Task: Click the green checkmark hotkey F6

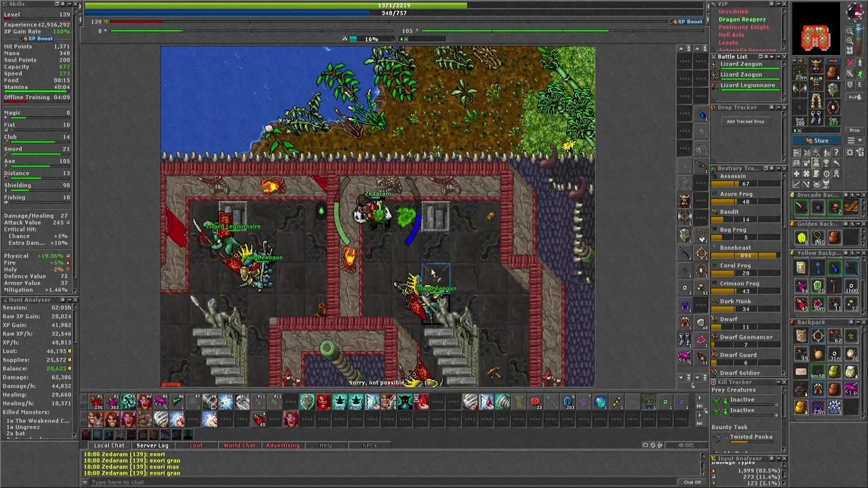Action: pos(177,401)
